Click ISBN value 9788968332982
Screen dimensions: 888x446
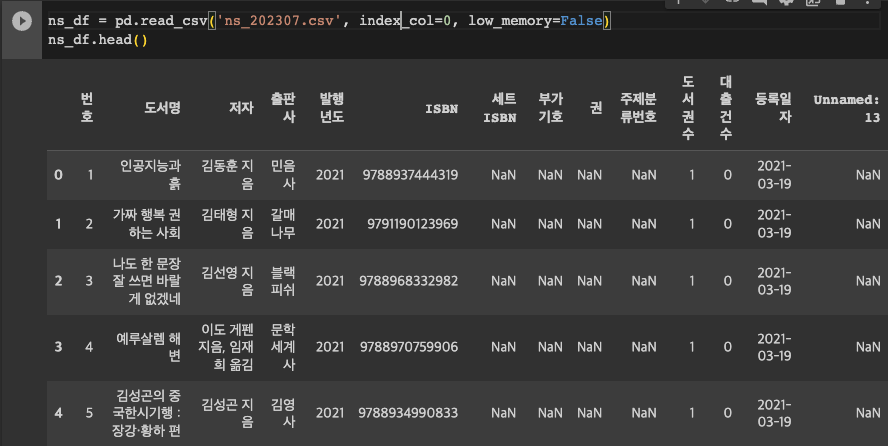408,281
